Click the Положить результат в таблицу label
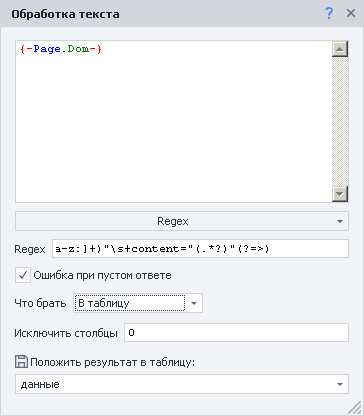Screen dimensions: 364x416 click(x=113, y=362)
